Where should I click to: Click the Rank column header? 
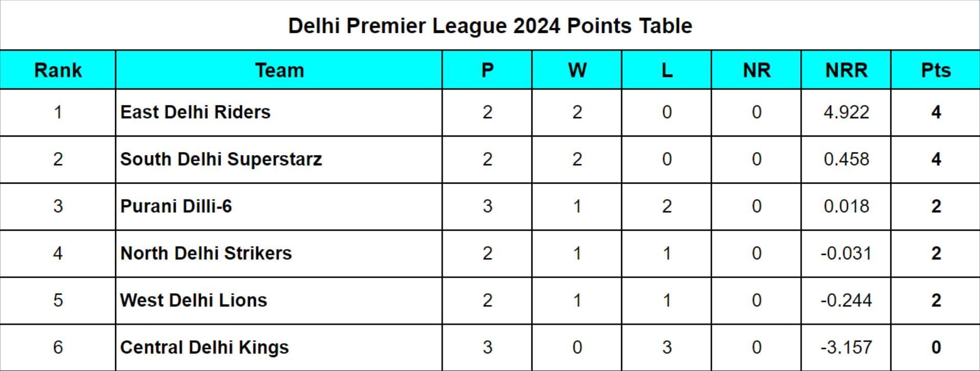[x=58, y=70]
